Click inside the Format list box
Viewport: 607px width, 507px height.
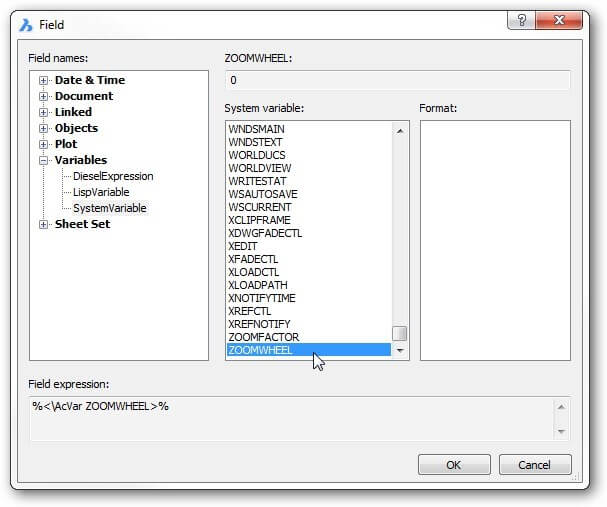click(495, 240)
